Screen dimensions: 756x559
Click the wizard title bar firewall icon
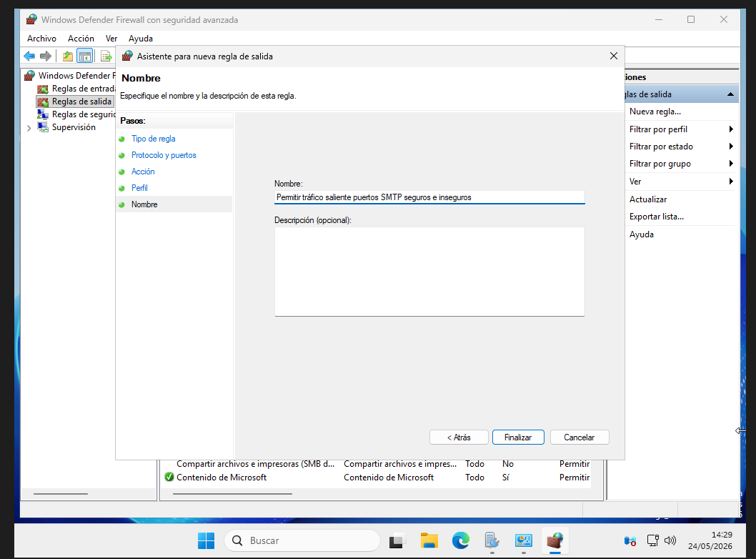pyautogui.click(x=127, y=56)
